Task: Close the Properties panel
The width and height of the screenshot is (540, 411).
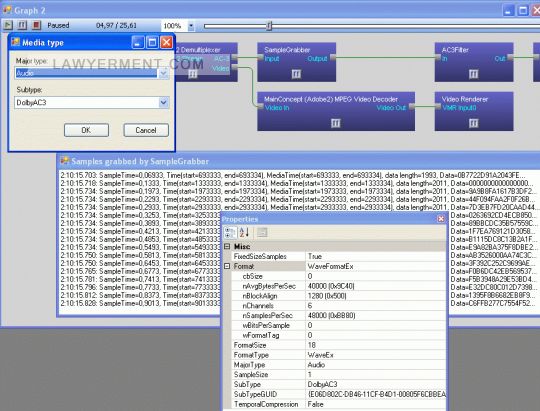Action: tap(440, 219)
